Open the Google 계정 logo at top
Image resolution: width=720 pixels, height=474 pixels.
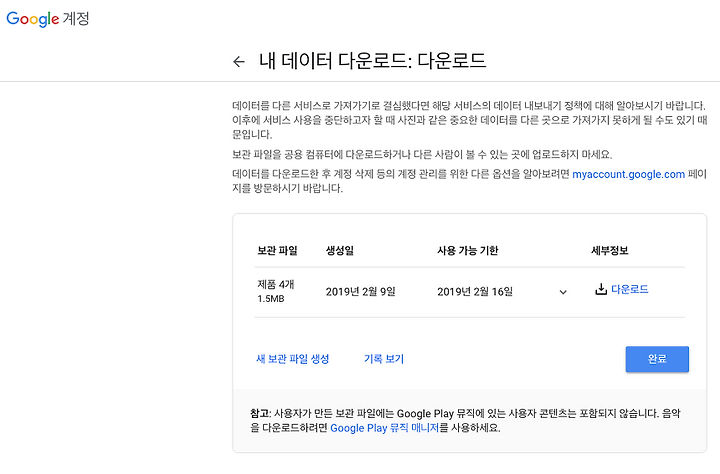[48, 19]
